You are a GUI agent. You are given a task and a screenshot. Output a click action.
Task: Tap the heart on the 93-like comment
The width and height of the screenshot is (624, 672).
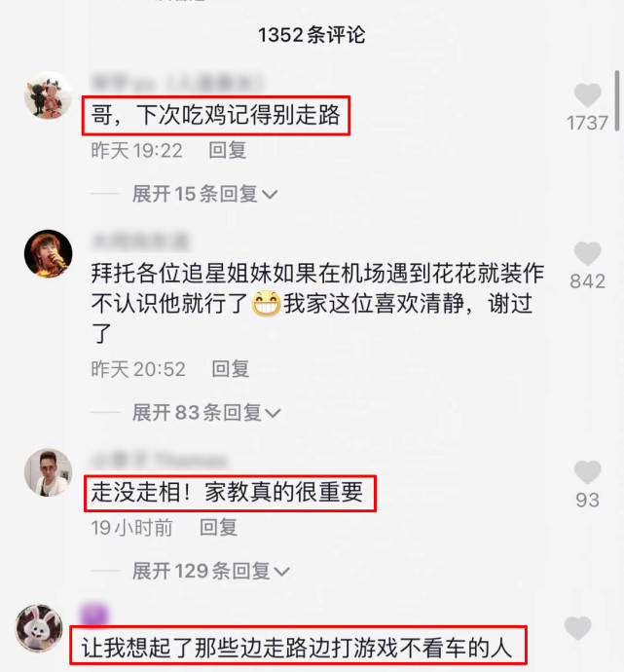point(587,472)
